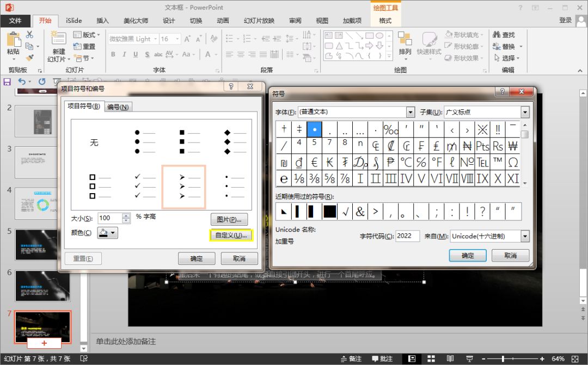Click the Arrange (排列) icon
588x365 pixels.
tap(405, 40)
